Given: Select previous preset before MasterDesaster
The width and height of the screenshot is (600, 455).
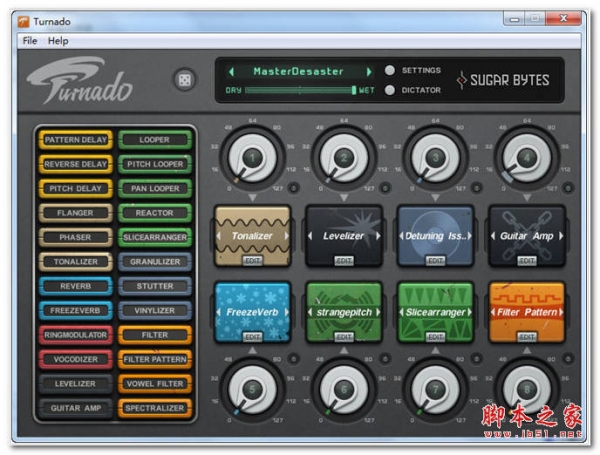Looking at the screenshot, I should click(x=231, y=72).
